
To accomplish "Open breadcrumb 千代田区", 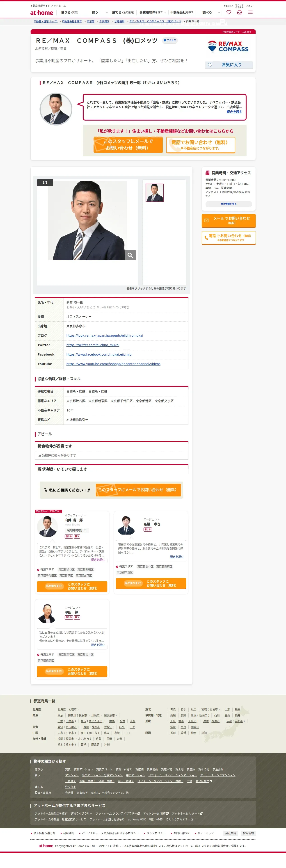I will pos(104,21).
